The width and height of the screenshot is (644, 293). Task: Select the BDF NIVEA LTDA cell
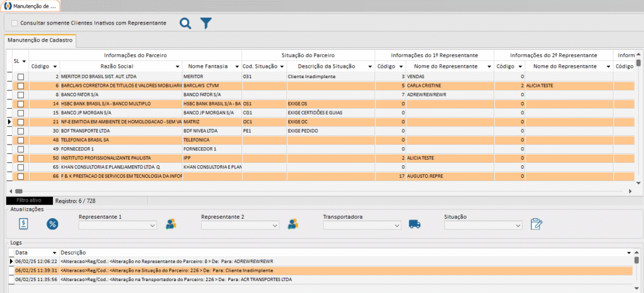coord(212,131)
